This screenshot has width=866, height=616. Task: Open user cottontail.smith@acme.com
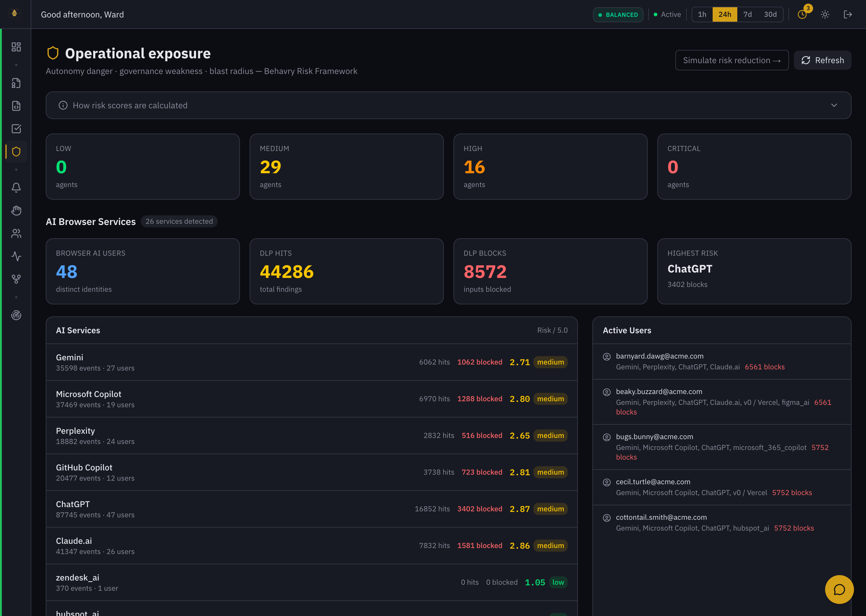[661, 517]
